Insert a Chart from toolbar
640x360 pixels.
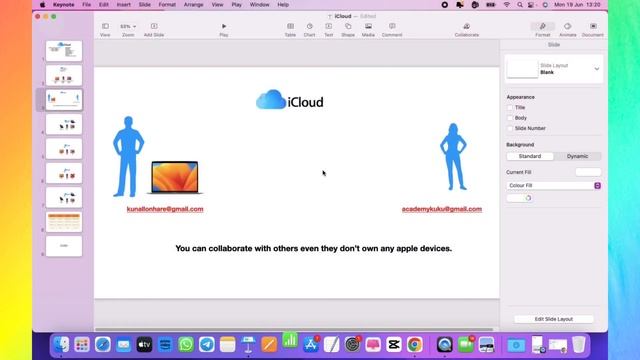point(309,29)
